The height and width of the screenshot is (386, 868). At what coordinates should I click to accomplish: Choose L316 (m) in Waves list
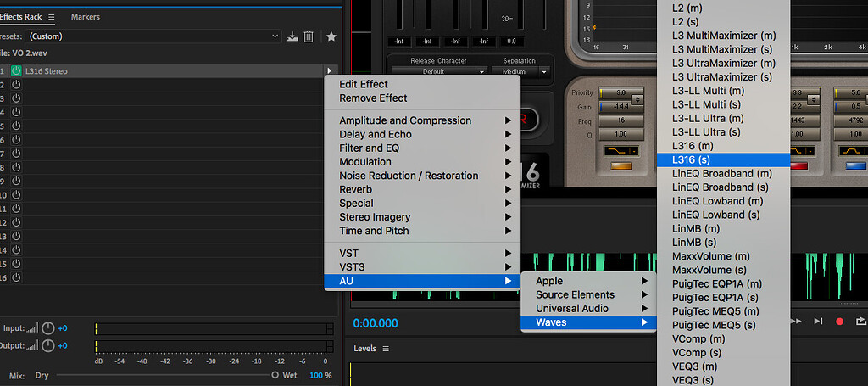pyautogui.click(x=693, y=146)
